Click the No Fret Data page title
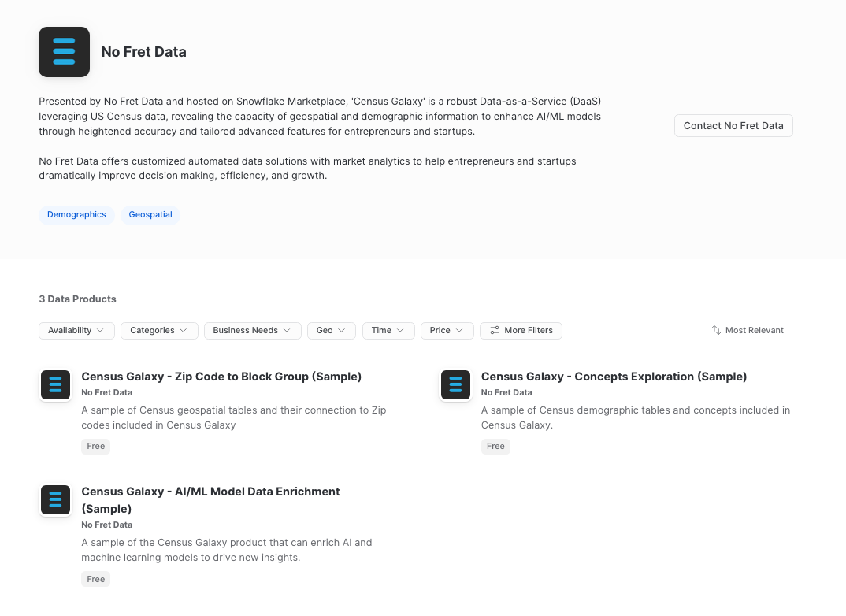 (x=144, y=52)
